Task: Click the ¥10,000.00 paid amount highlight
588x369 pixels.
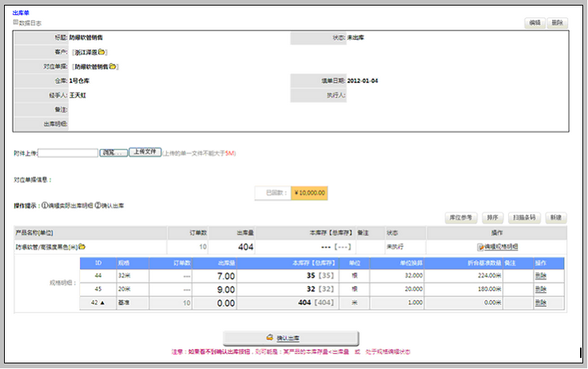Action: pyautogui.click(x=308, y=192)
